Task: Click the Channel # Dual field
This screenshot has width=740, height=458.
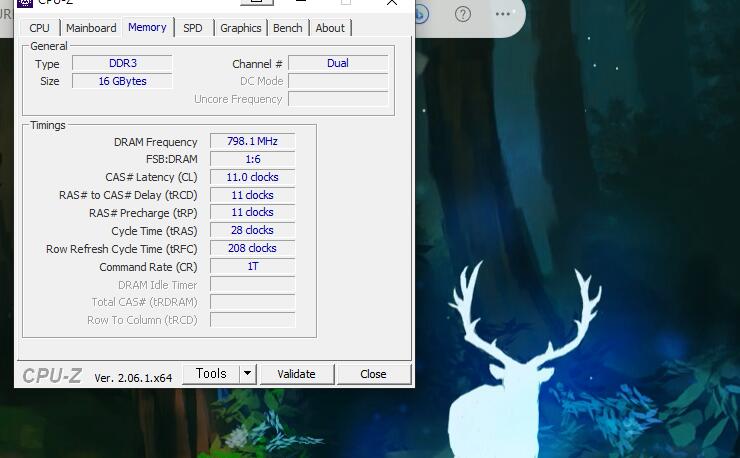Action: (338, 64)
